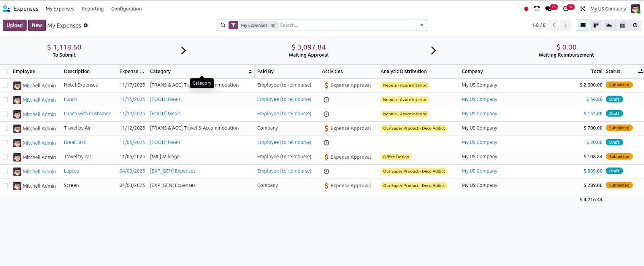
Task: Click the New expense button
Action: 37,25
